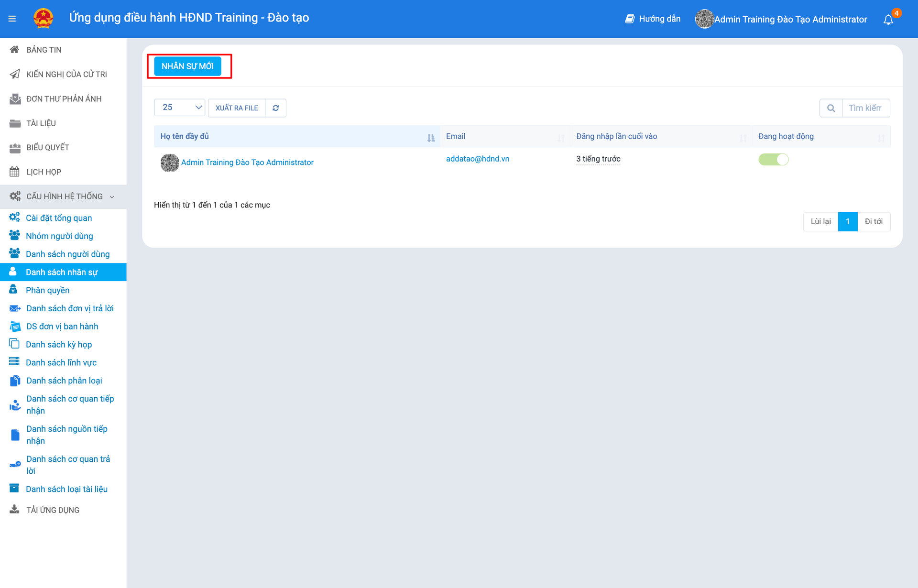Open the 25 rows-per-page dropdown
Screen dimensions: 918x588
pos(179,108)
